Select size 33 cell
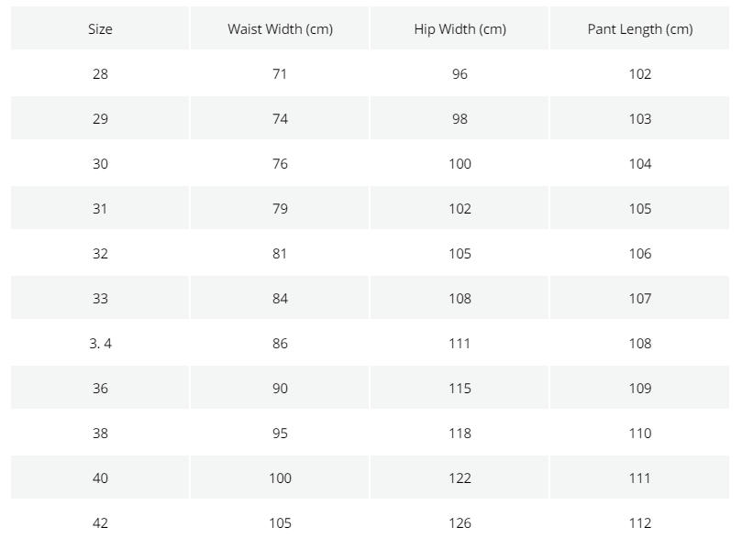The height and width of the screenshot is (560, 742). (100, 299)
